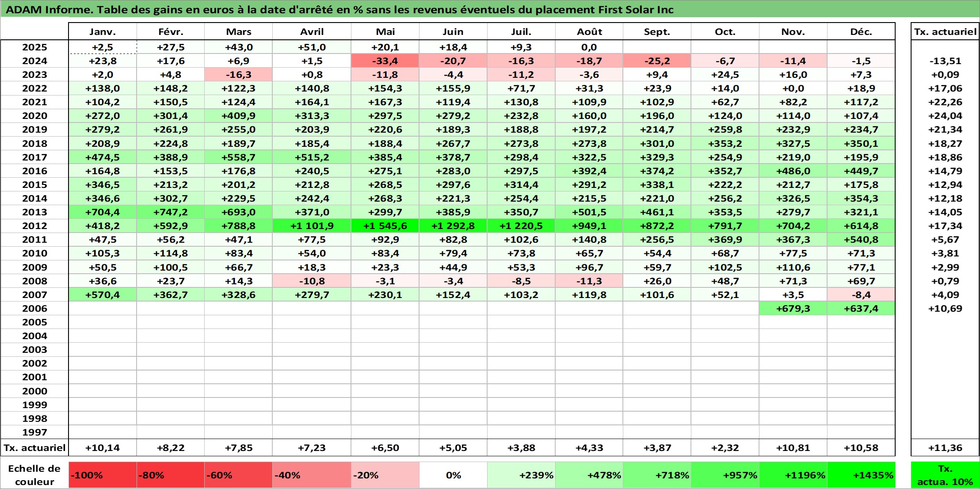Click the table title mentioning First Solar Inc
980x489 pixels.
pos(339,10)
